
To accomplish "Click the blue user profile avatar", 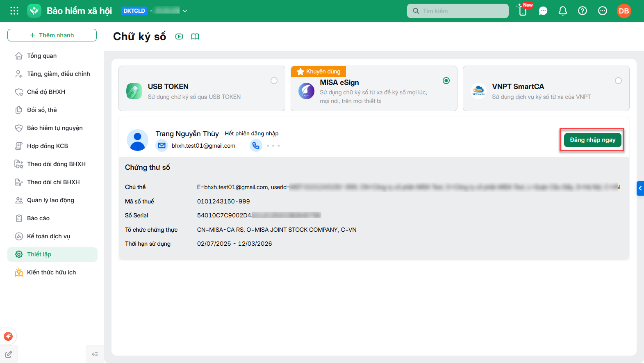I will [137, 140].
